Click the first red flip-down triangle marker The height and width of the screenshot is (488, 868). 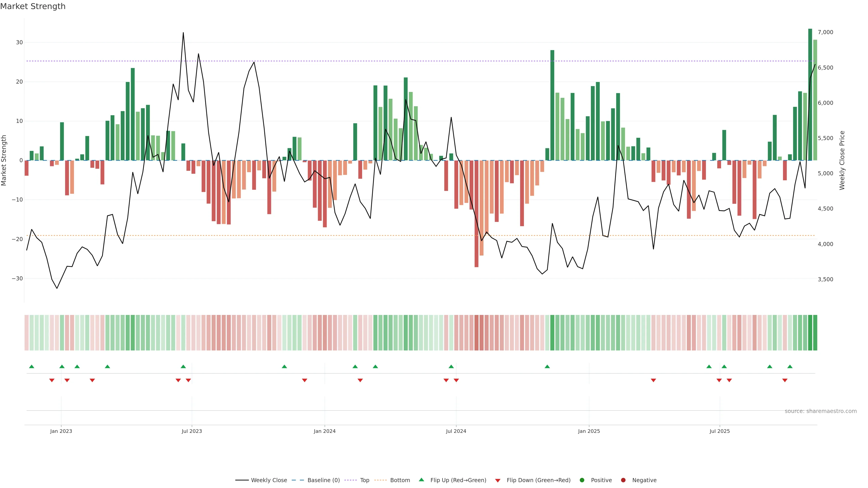coord(52,380)
